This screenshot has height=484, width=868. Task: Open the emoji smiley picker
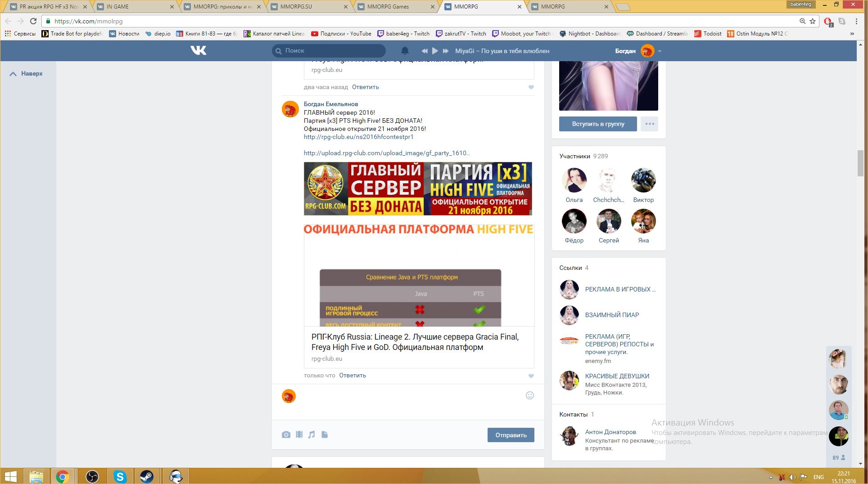(x=530, y=395)
